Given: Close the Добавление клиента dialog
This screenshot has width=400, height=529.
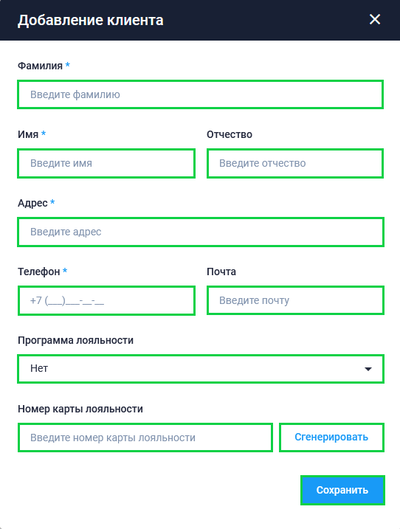Looking at the screenshot, I should (375, 20).
